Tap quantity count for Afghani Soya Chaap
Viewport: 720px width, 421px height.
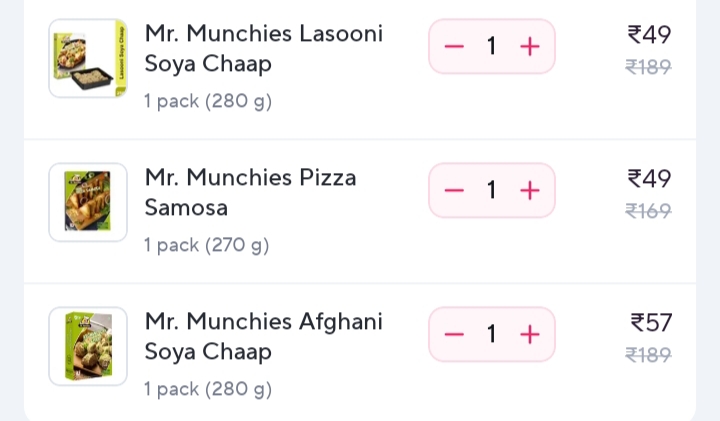click(492, 335)
